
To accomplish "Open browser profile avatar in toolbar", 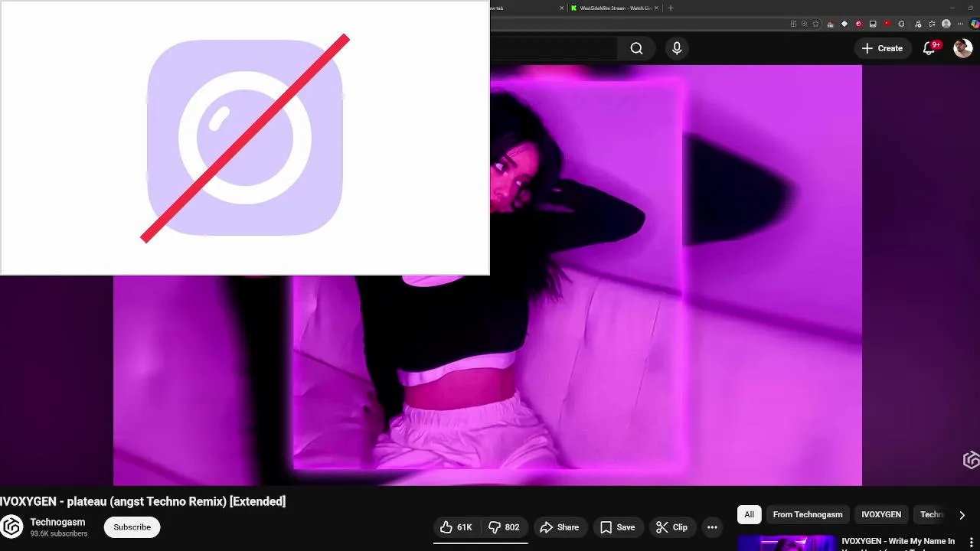I will pos(946,24).
